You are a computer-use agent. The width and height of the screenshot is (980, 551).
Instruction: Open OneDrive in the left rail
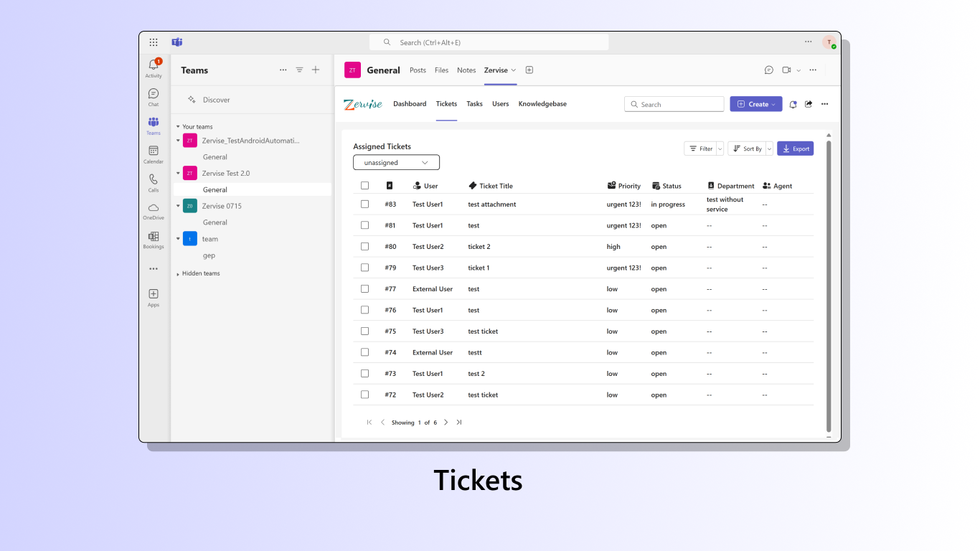click(154, 211)
